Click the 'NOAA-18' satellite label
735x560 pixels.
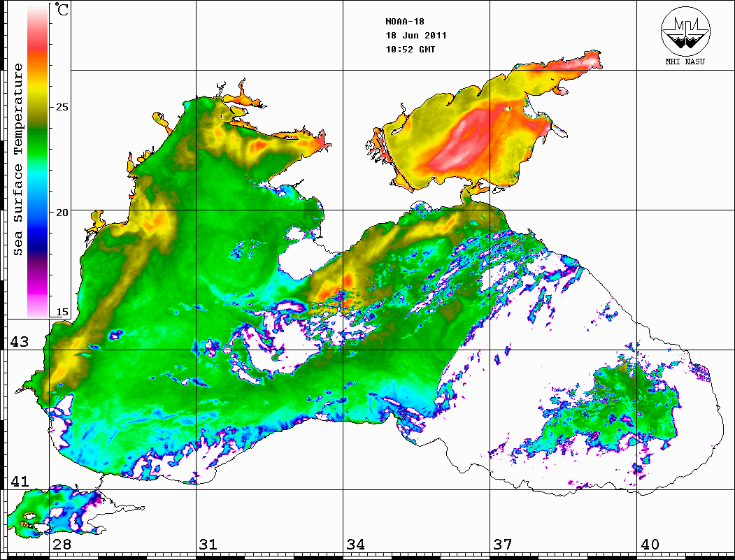(x=405, y=22)
